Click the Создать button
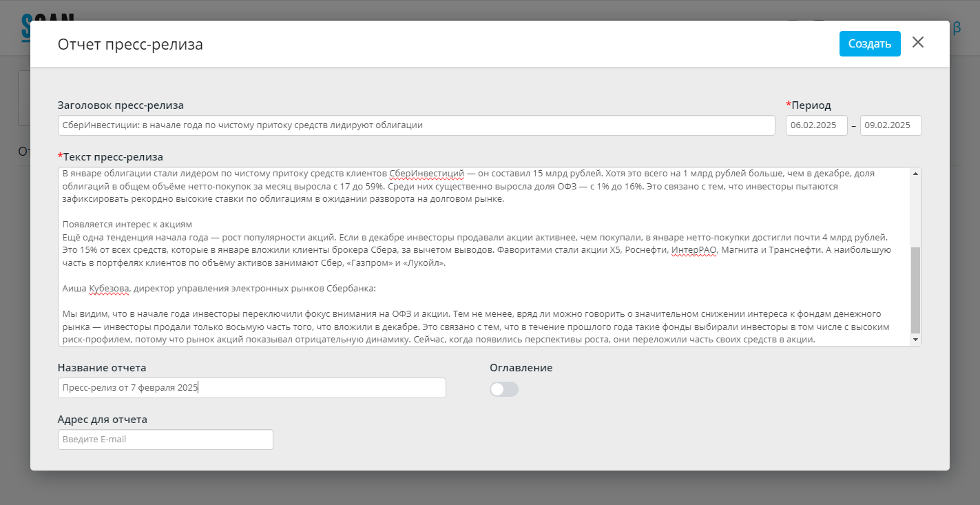Screen dimensions: 980x505 [x=870, y=43]
